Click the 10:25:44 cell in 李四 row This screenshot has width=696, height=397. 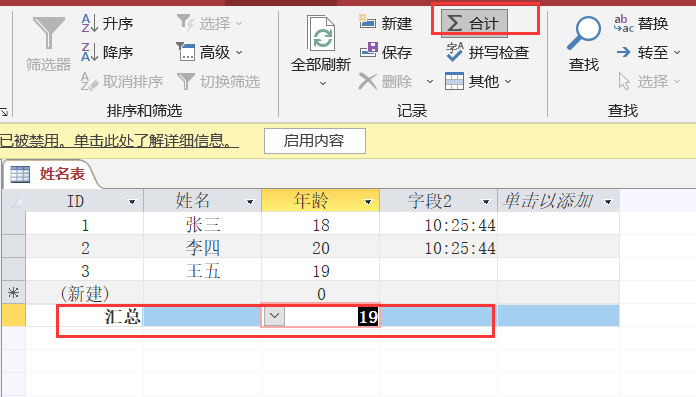[439, 247]
